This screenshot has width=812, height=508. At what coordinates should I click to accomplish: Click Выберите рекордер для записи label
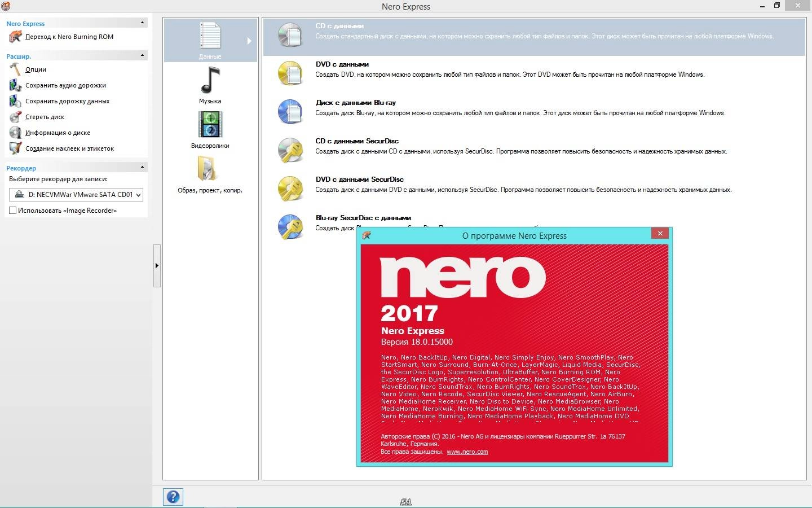58,179
